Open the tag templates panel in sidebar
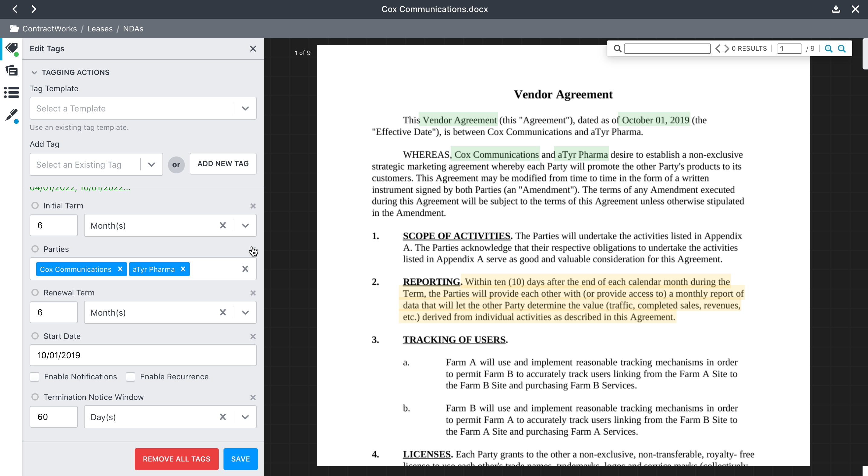 pos(11,70)
